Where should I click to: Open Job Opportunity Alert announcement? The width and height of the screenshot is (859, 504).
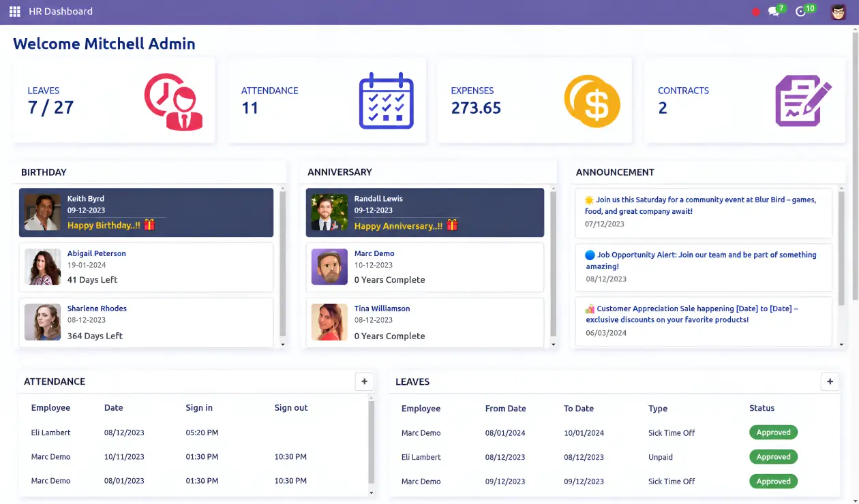pos(704,267)
